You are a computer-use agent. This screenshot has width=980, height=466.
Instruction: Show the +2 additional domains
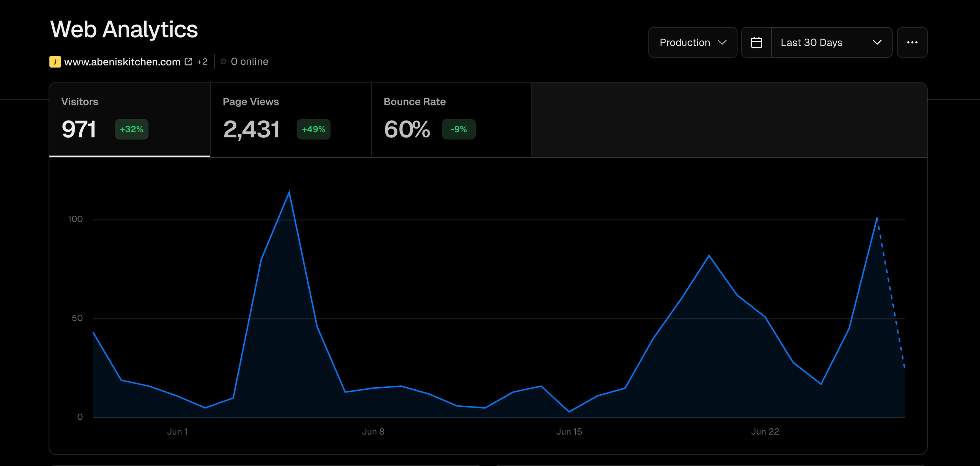(x=202, y=62)
